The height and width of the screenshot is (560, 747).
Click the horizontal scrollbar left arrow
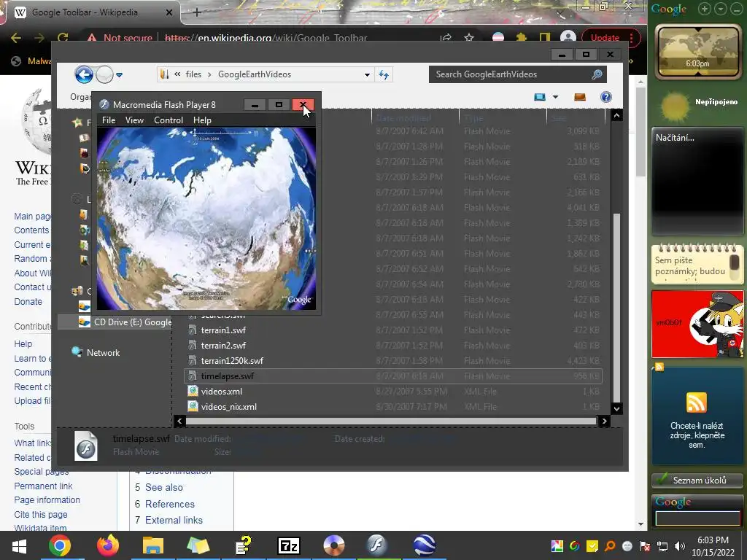[179, 421]
